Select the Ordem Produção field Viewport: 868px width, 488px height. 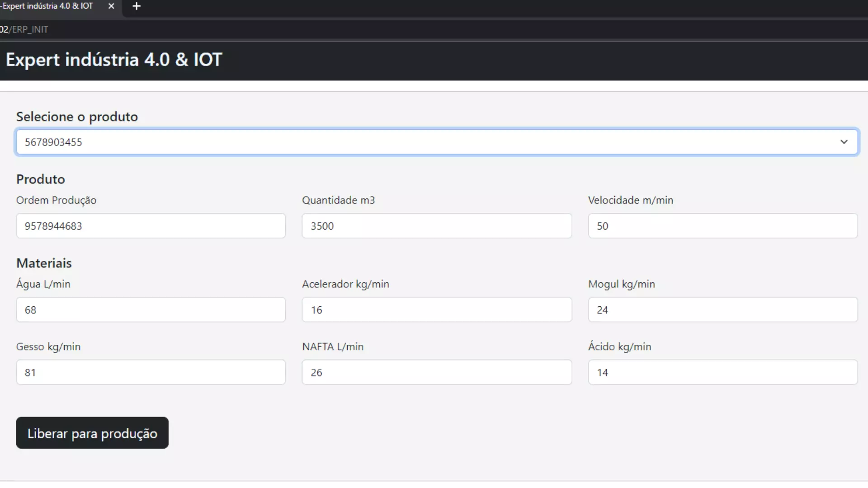(151, 226)
